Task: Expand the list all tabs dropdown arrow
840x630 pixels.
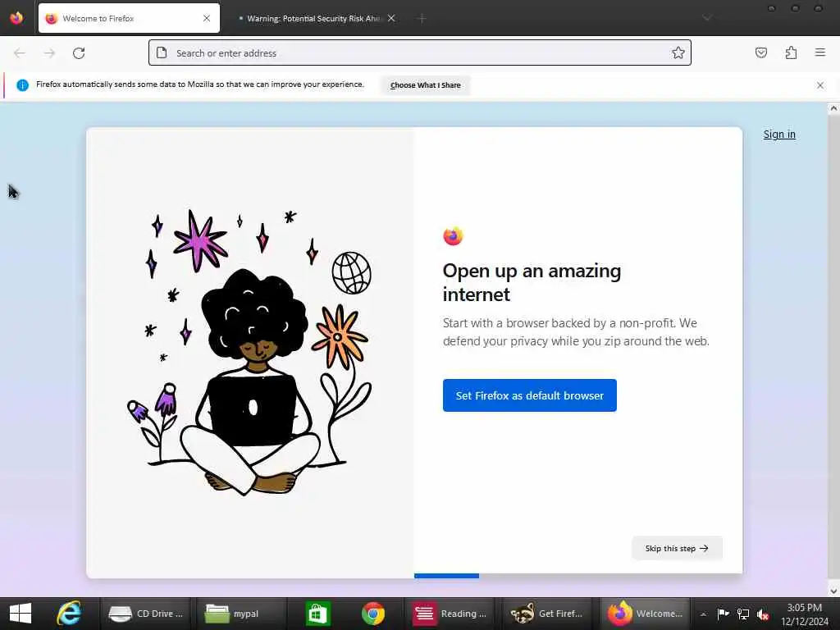Action: 707,18
